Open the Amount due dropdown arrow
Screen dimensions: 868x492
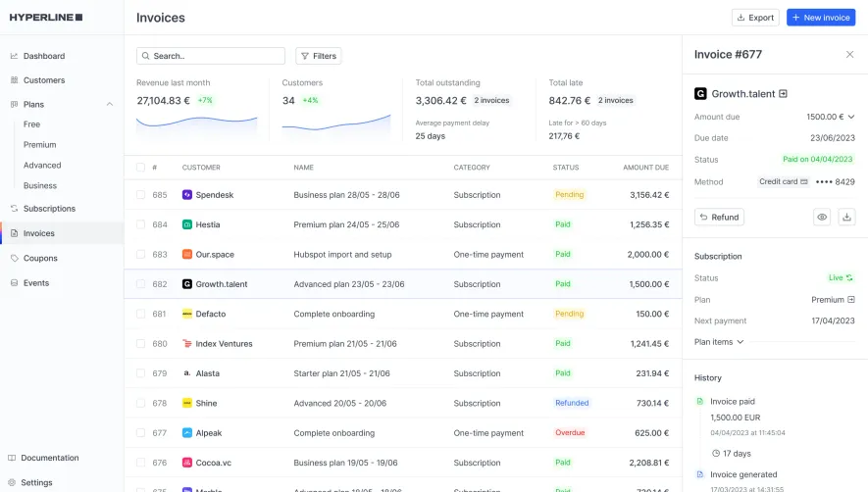[x=851, y=117]
